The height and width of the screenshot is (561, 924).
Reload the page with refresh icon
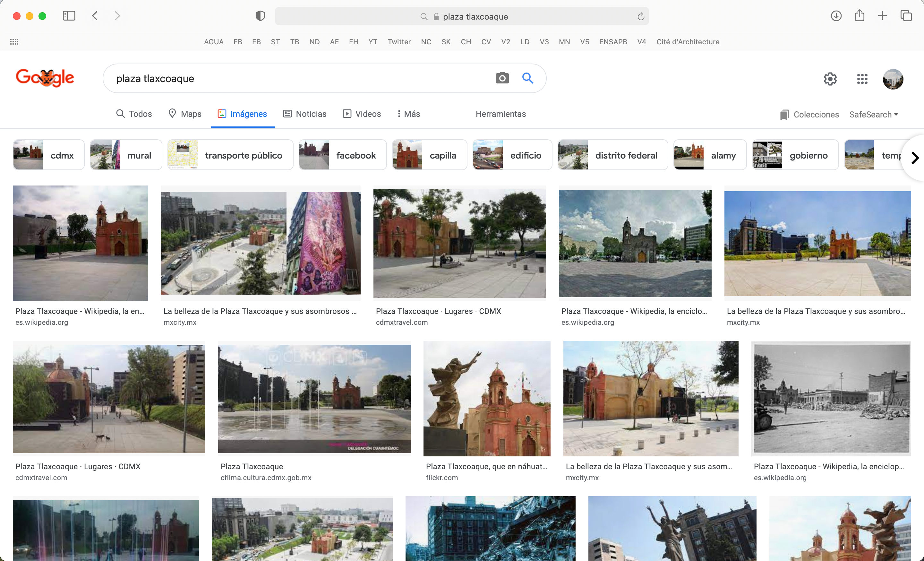(x=640, y=16)
